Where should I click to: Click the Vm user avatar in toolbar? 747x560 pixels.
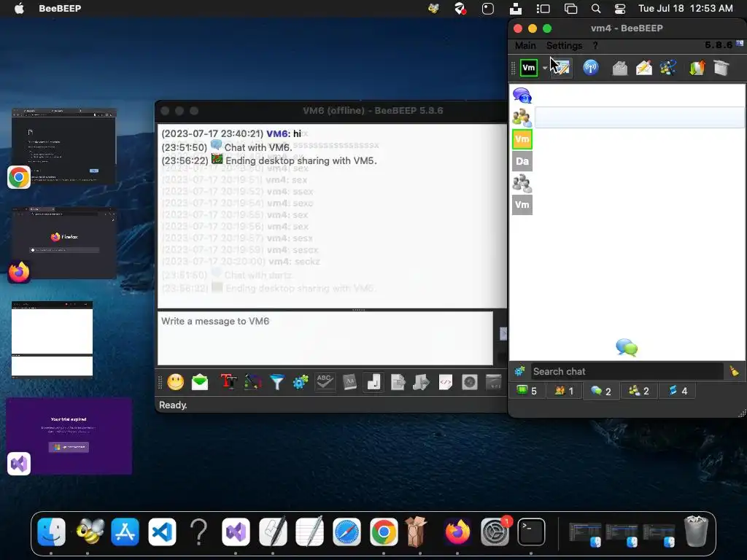tap(529, 68)
